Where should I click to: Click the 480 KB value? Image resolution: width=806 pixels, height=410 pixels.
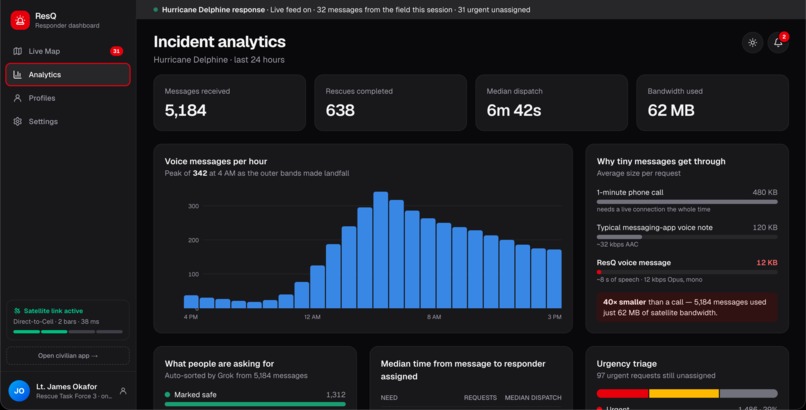765,192
